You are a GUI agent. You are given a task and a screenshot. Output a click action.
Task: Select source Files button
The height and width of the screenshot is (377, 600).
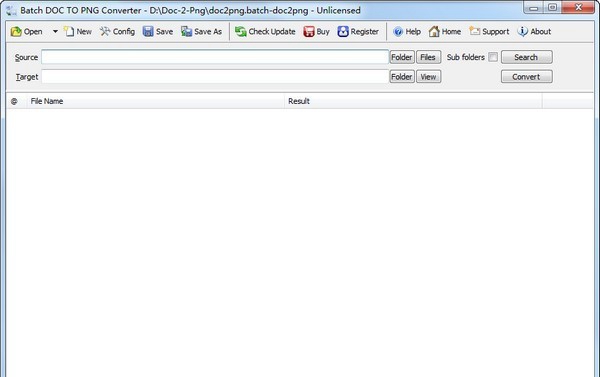(428, 57)
